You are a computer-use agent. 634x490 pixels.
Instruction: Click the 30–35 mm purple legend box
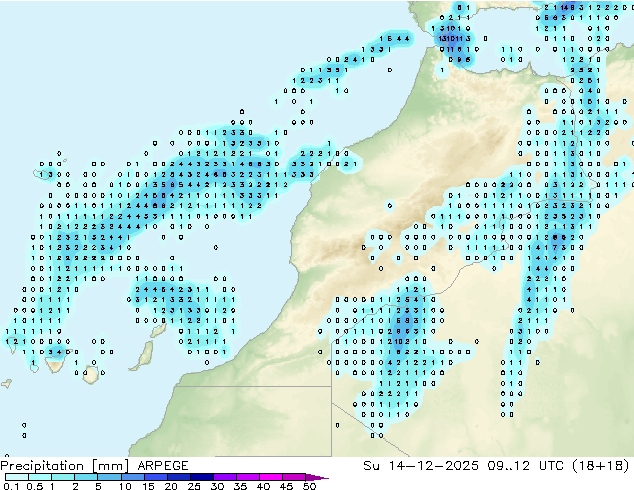point(224,477)
